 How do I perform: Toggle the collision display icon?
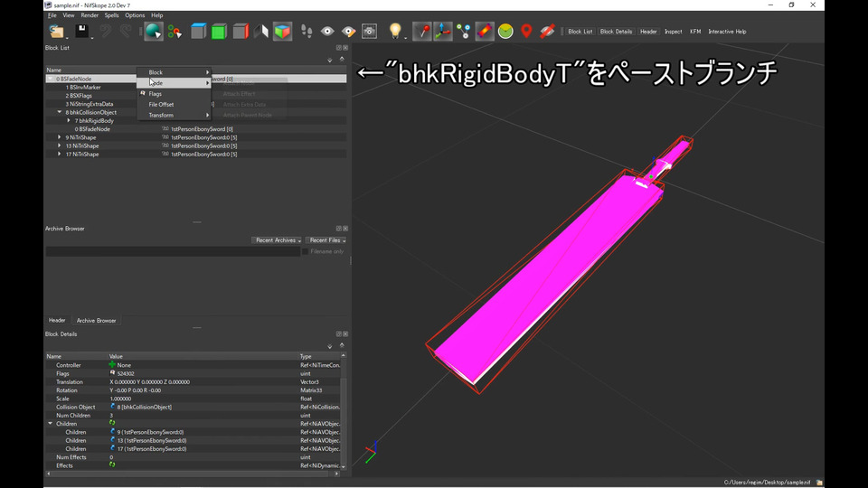click(485, 31)
